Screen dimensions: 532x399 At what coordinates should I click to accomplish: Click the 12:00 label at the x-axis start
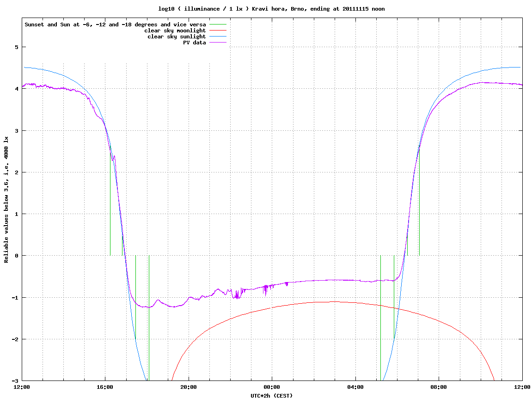click(x=22, y=387)
